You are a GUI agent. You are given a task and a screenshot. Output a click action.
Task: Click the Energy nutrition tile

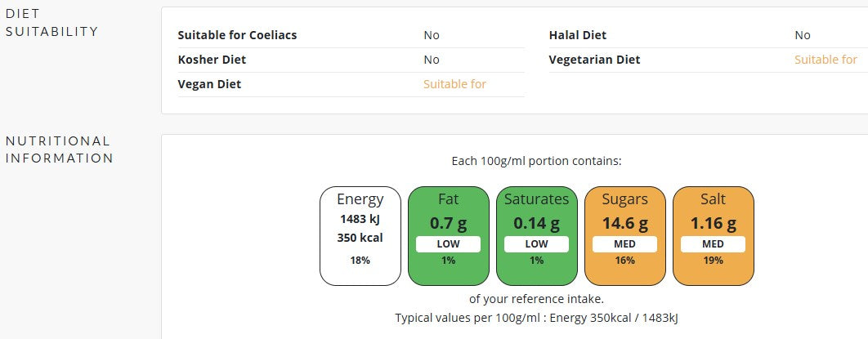pos(360,236)
